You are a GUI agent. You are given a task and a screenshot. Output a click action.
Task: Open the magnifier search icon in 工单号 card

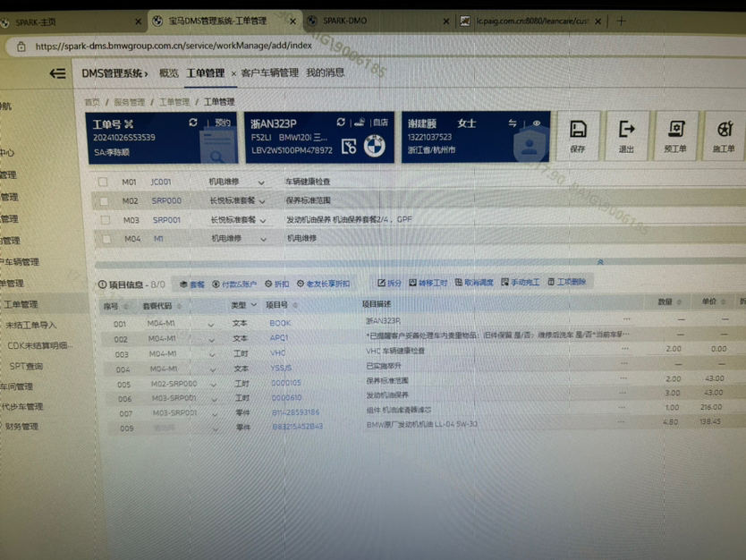217,157
